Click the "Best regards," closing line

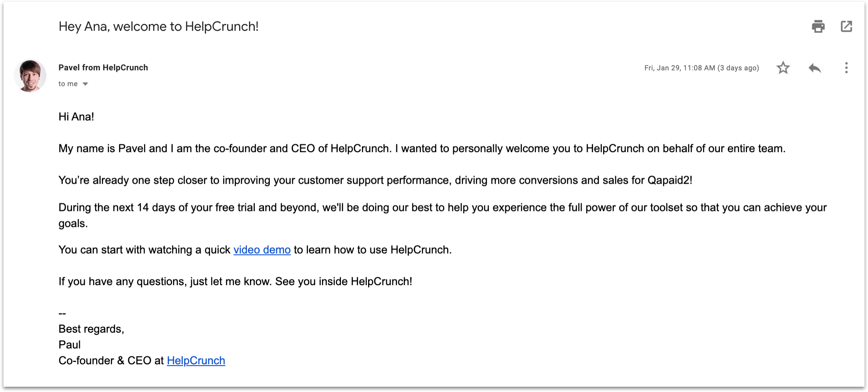(91, 329)
